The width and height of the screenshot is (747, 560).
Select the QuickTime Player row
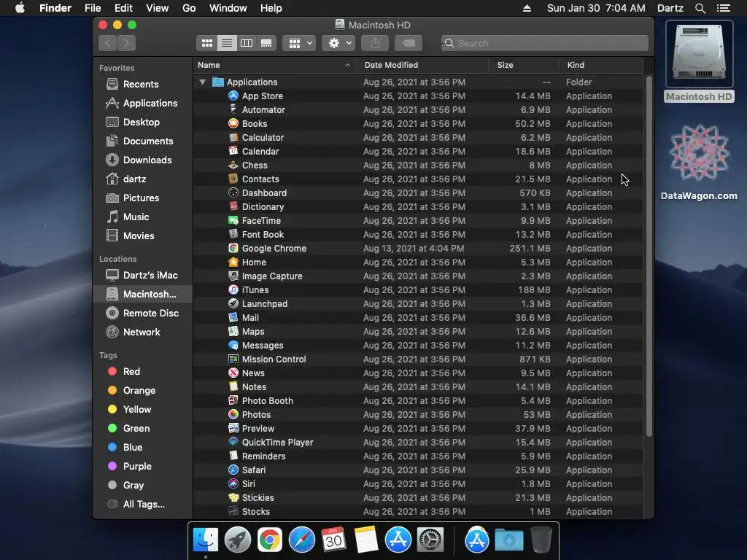coord(418,443)
